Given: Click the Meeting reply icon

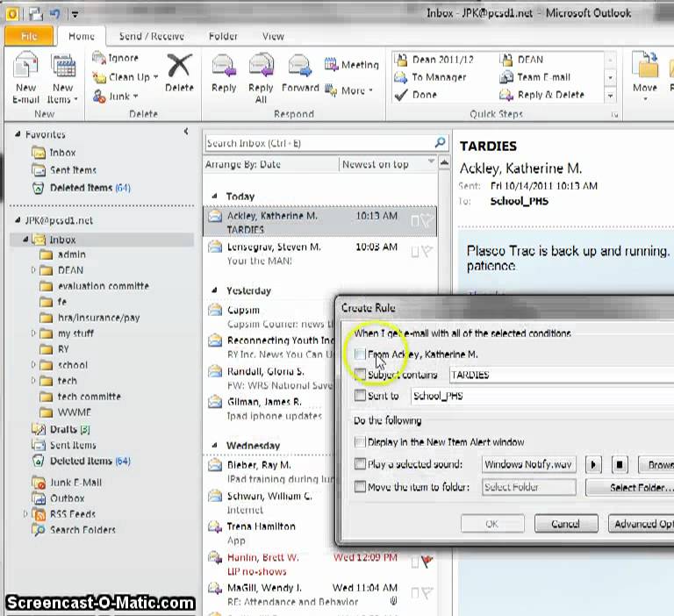Looking at the screenshot, I should click(331, 64).
